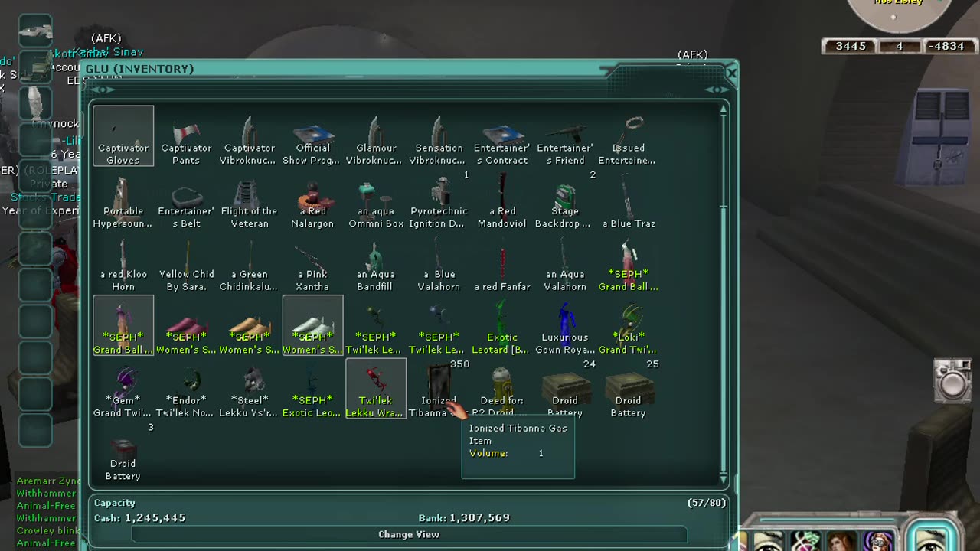Select the Flight of the Veteran item
The width and height of the screenshot is (980, 551).
[x=249, y=200]
